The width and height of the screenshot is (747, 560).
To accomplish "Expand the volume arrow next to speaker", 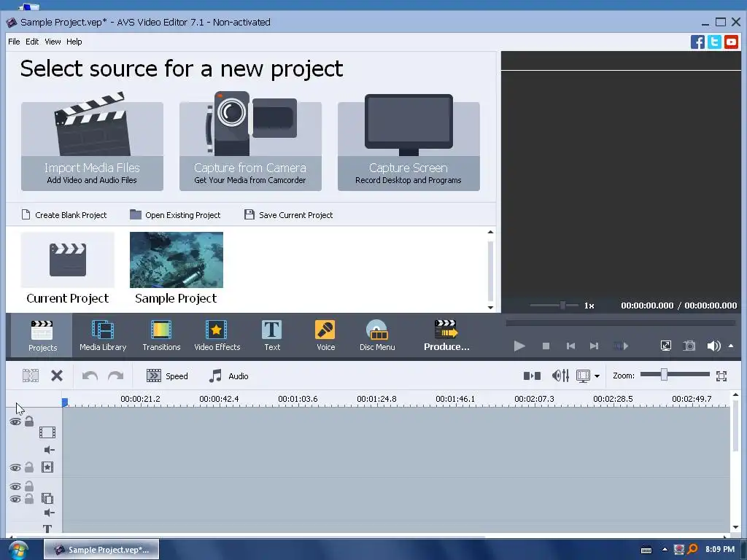I will (731, 346).
